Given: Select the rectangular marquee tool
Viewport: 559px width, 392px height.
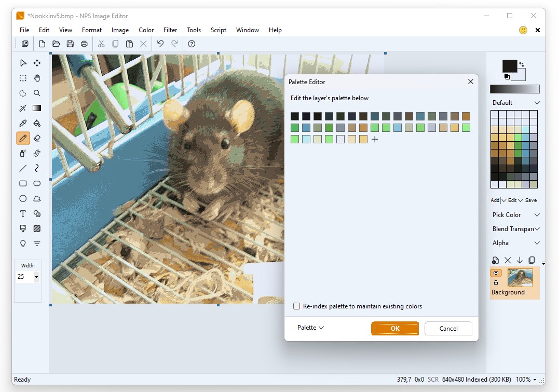Looking at the screenshot, I should 23,78.
